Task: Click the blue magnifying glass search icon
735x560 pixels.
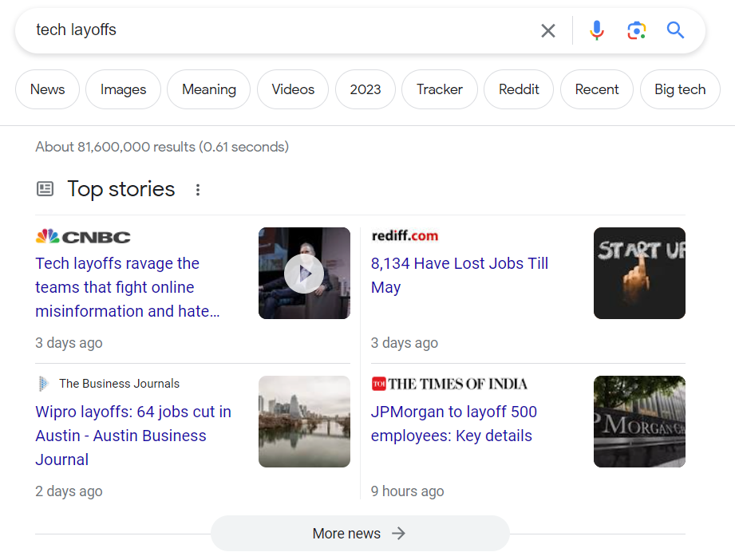Action: pos(675,30)
